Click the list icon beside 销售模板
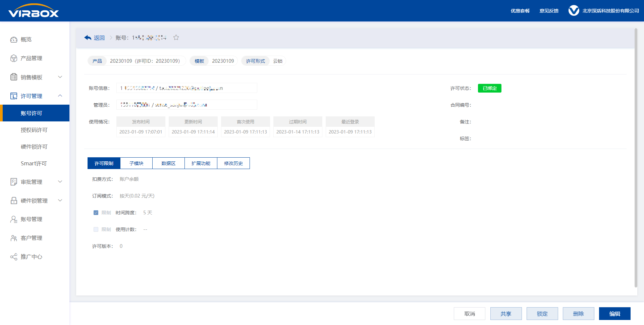This screenshot has height=325, width=644. click(14, 77)
